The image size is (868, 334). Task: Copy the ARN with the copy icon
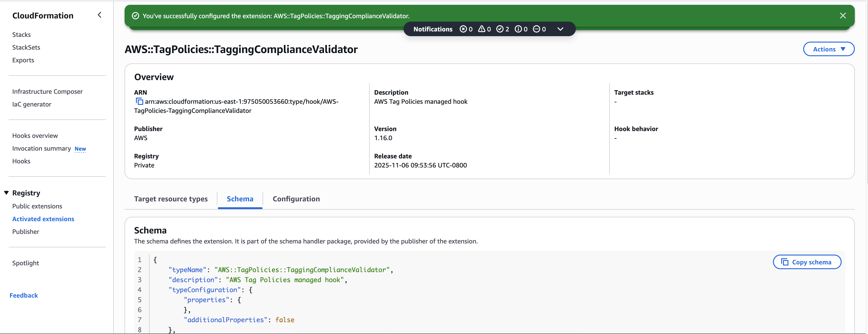pos(139,101)
